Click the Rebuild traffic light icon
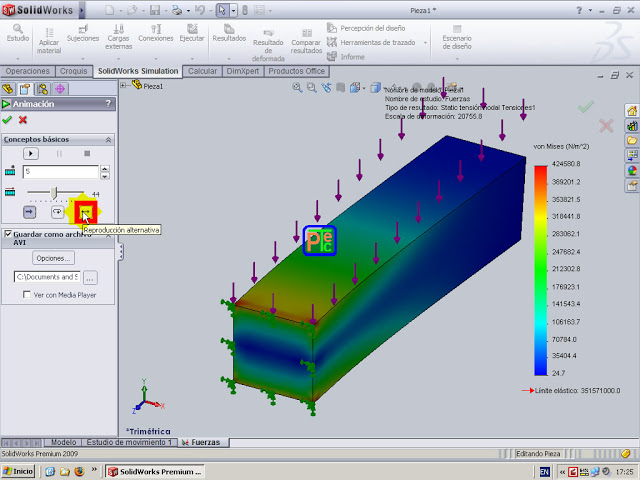 [x=245, y=10]
